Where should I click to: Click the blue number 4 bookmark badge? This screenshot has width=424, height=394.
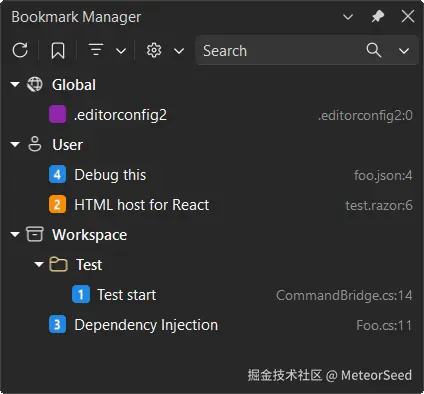[57, 175]
